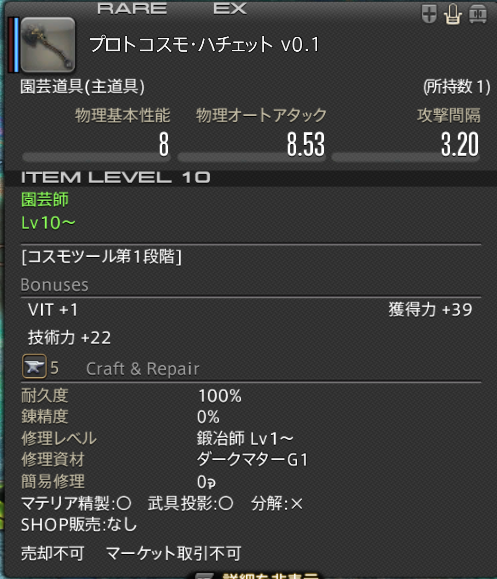Click the ダークマターG1 repair material text
The width and height of the screenshot is (497, 579).
coord(252,460)
